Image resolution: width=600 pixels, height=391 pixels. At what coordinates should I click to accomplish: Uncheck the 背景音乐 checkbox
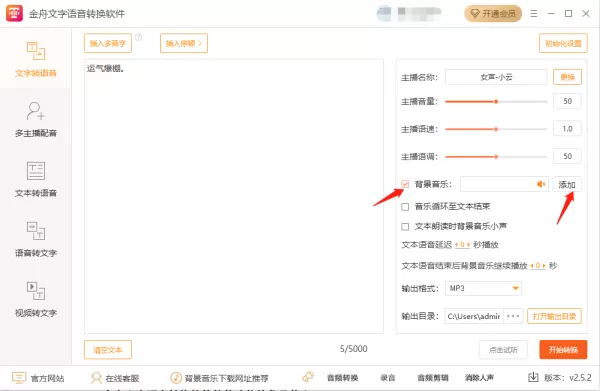405,184
